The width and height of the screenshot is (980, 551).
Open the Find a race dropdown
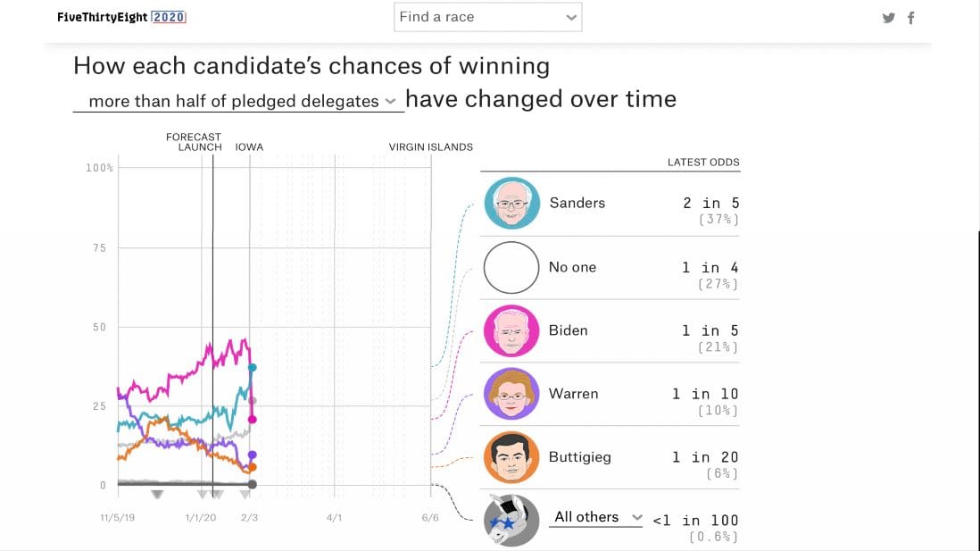(487, 17)
